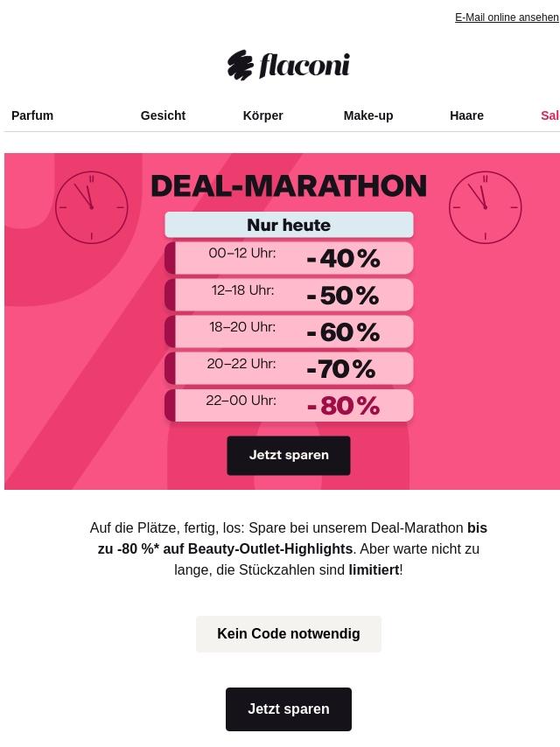The width and height of the screenshot is (560, 747).
Task: Open the pink Sale menu item
Action: coord(550,115)
